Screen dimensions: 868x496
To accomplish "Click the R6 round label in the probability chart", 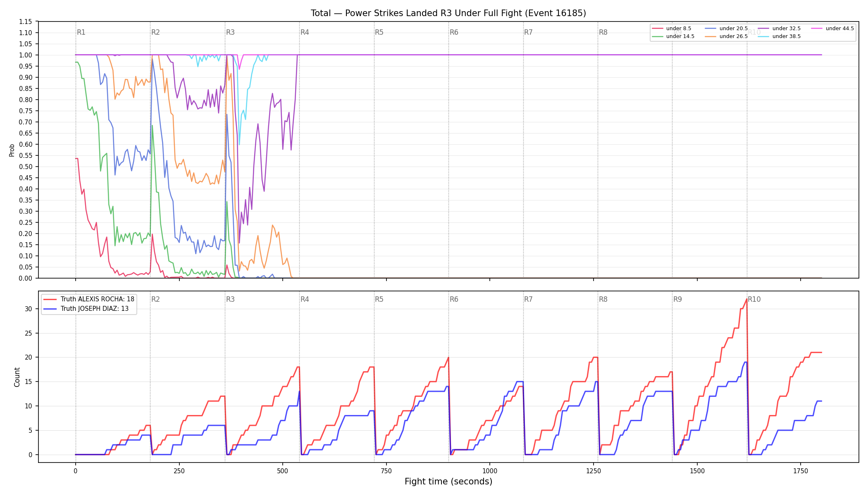I will [454, 32].
